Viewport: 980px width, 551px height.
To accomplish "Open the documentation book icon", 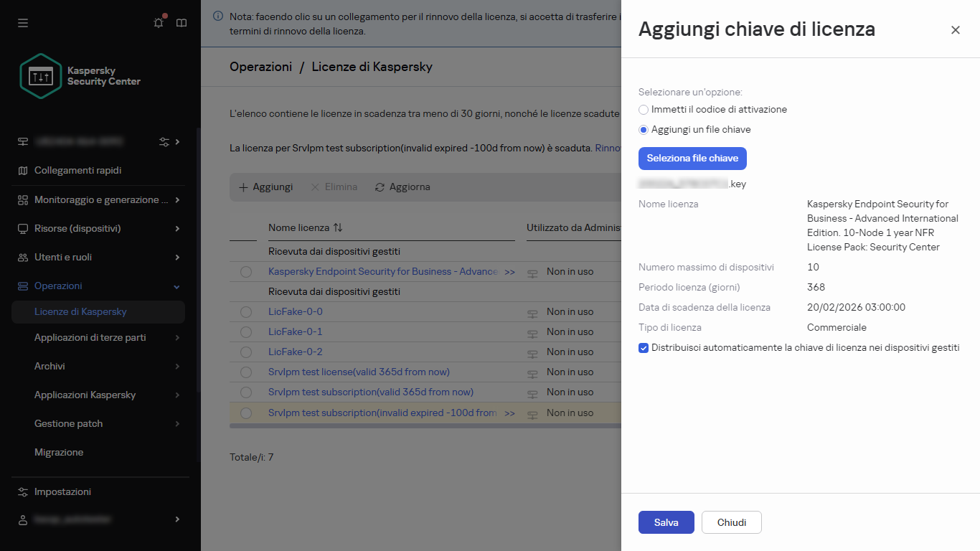I will pyautogui.click(x=182, y=23).
